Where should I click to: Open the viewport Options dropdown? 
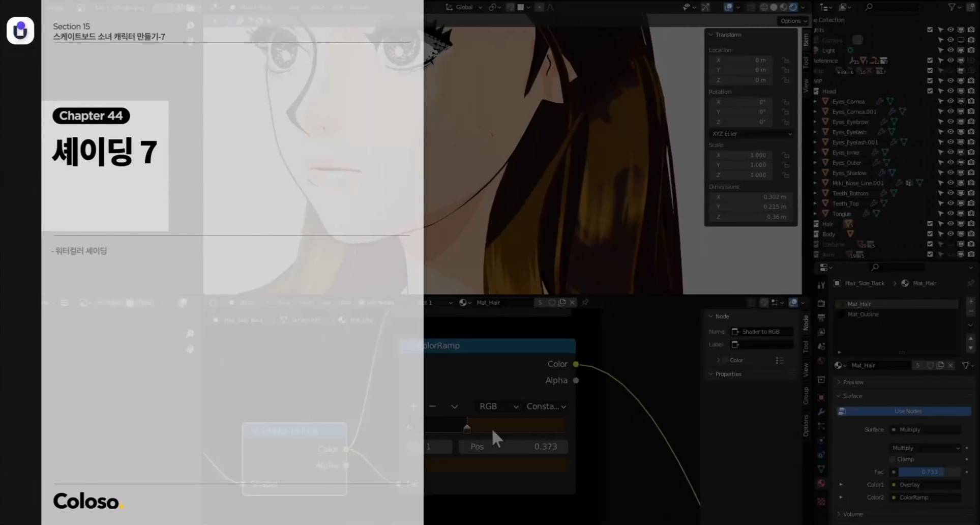793,21
